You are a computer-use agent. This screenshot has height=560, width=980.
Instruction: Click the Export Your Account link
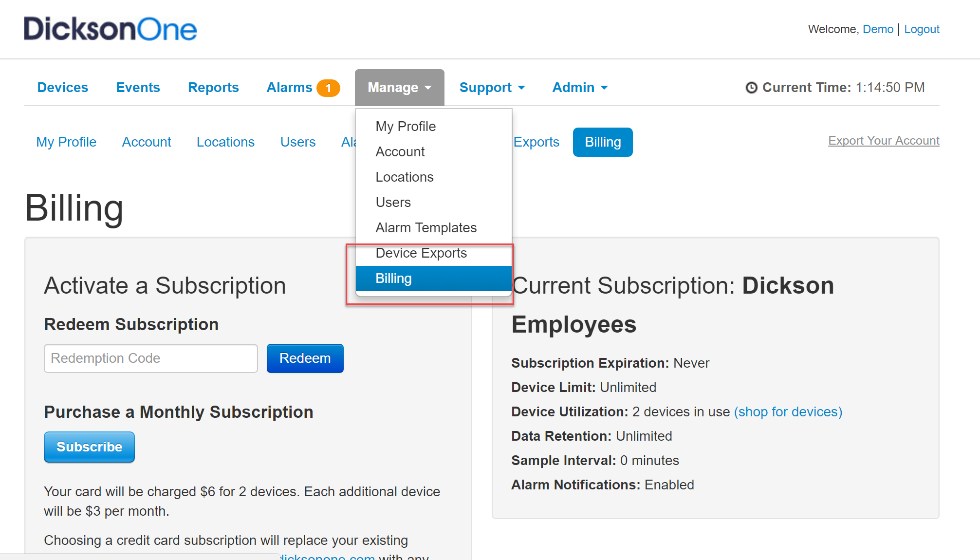(x=884, y=141)
